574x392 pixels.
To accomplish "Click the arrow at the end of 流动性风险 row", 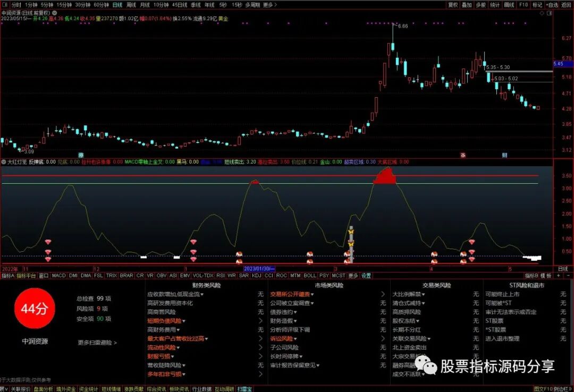I will coord(260,347).
